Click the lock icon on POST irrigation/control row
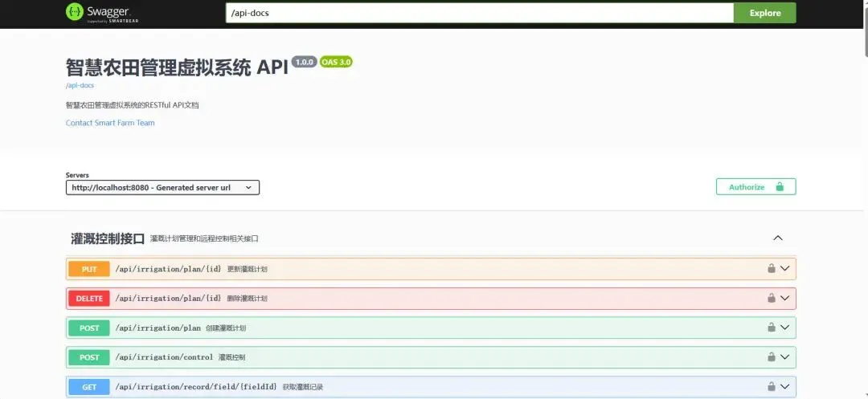868x399 pixels. click(771, 357)
